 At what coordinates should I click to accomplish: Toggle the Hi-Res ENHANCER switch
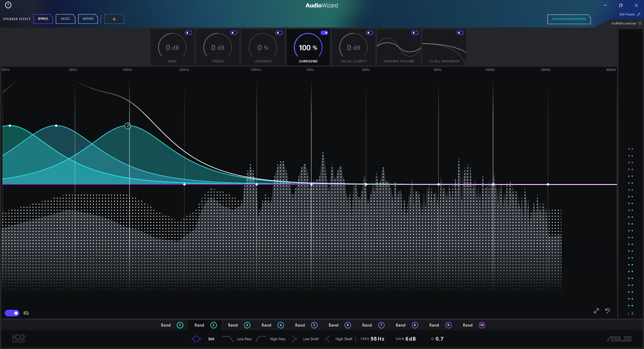(460, 33)
